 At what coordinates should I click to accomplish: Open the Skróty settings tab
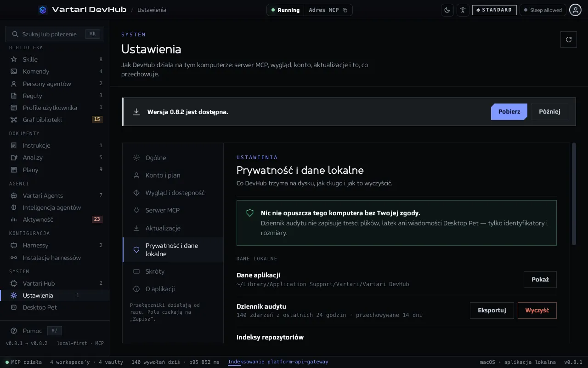[x=173, y=271]
